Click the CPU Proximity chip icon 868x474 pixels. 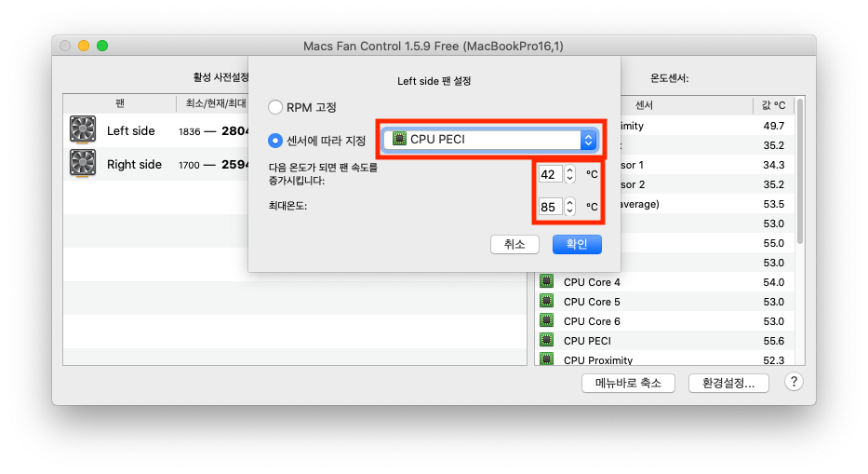(x=547, y=359)
